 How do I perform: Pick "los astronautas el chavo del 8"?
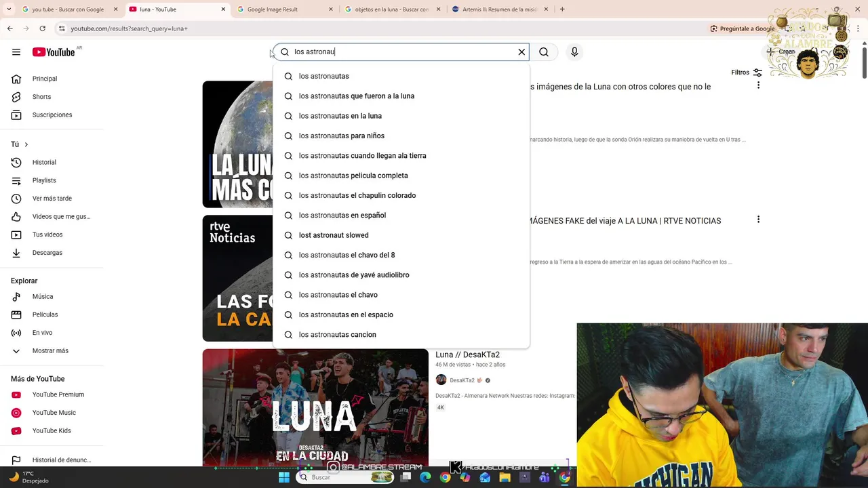pos(401,255)
